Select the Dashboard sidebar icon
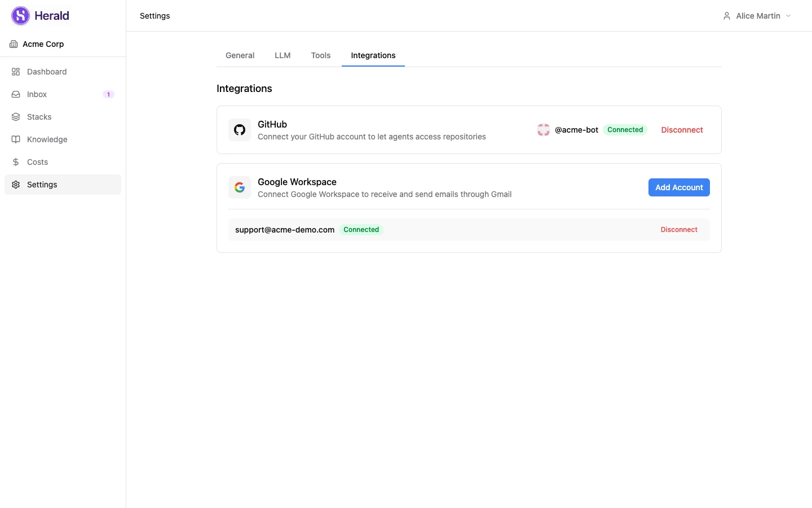812x508 pixels. tap(16, 72)
